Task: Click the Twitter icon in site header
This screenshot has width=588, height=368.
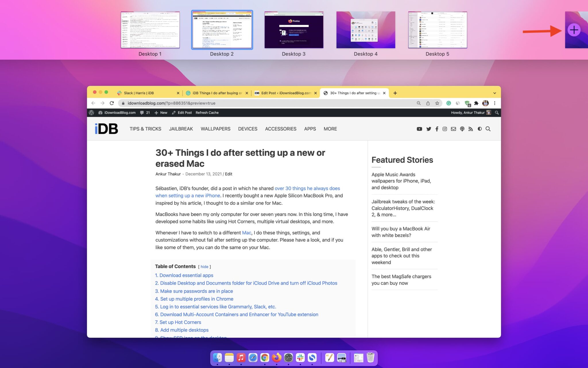Action: coord(429,129)
